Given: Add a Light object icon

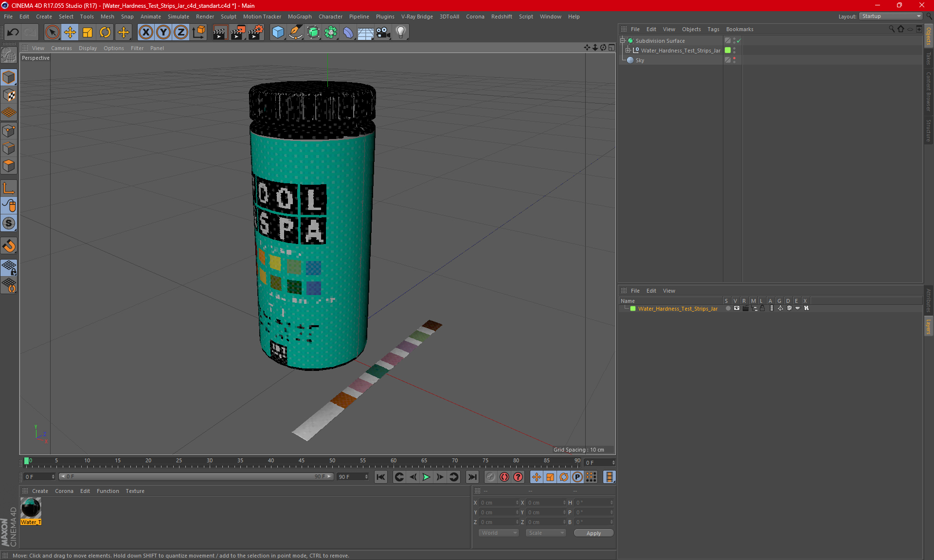Looking at the screenshot, I should pos(401,33).
